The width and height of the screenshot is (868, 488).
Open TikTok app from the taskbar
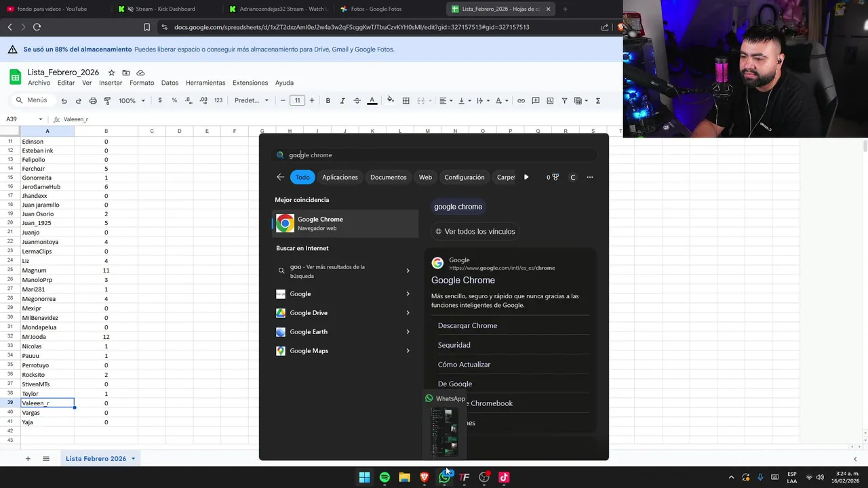(504, 477)
